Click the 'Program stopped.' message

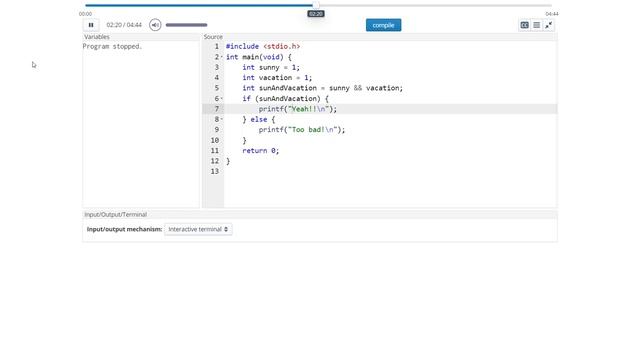click(112, 47)
